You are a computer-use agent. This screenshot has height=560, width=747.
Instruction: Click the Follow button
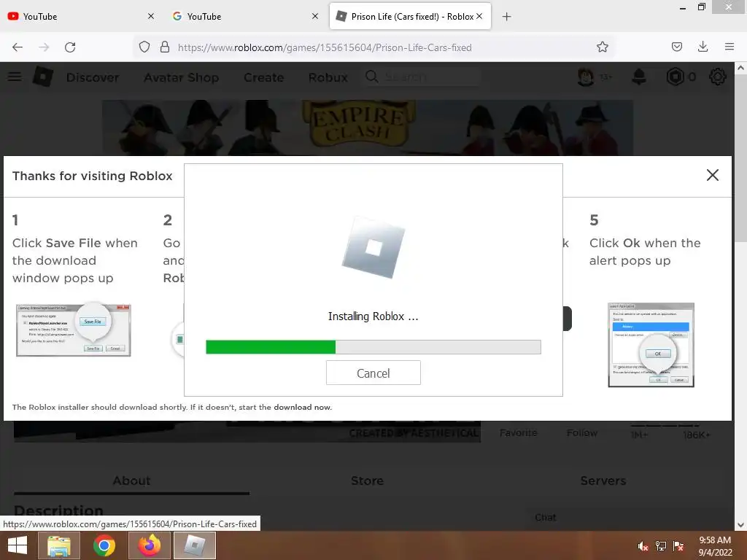(x=581, y=432)
